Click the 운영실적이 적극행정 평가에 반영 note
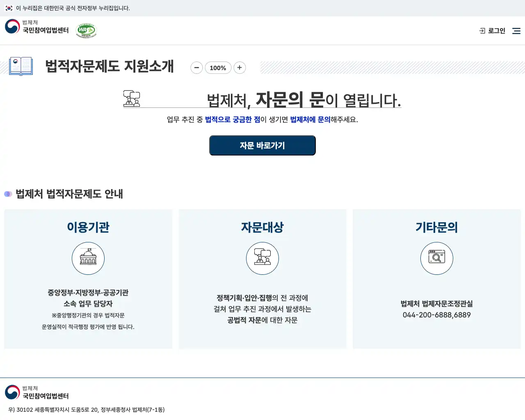This screenshot has width=525, height=420. coord(88,327)
